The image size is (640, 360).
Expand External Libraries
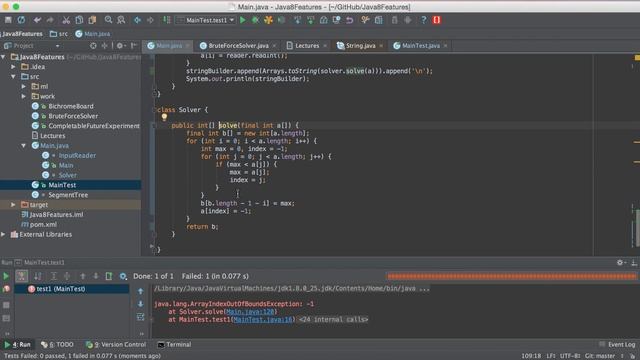[x=3, y=234]
